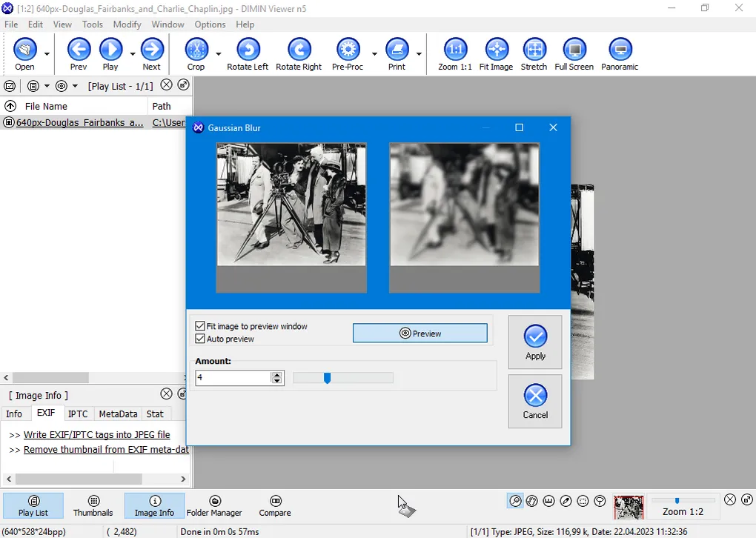Screen dimensions: 756x538
Task: Select the Stretch image icon
Action: [x=534, y=50]
